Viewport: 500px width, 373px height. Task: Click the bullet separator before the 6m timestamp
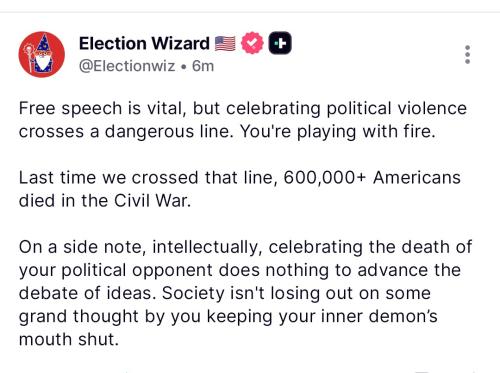(x=183, y=66)
